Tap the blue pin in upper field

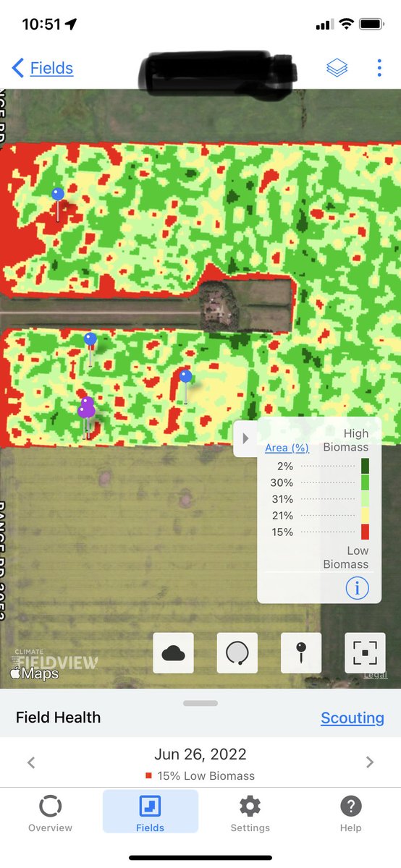[58, 194]
